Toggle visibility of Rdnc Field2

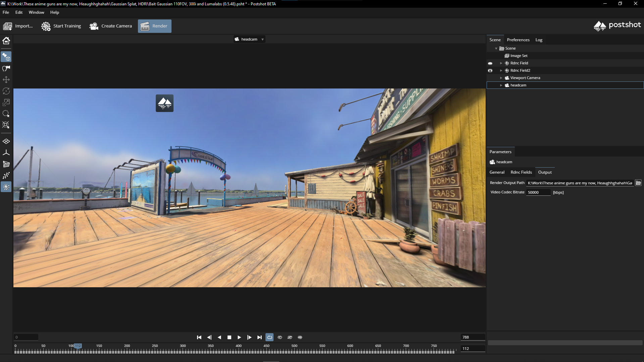point(490,71)
